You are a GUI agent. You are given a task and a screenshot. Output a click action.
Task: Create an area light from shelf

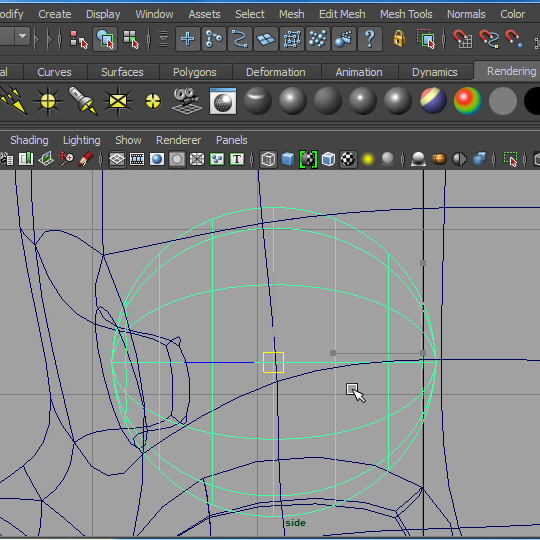(x=118, y=101)
